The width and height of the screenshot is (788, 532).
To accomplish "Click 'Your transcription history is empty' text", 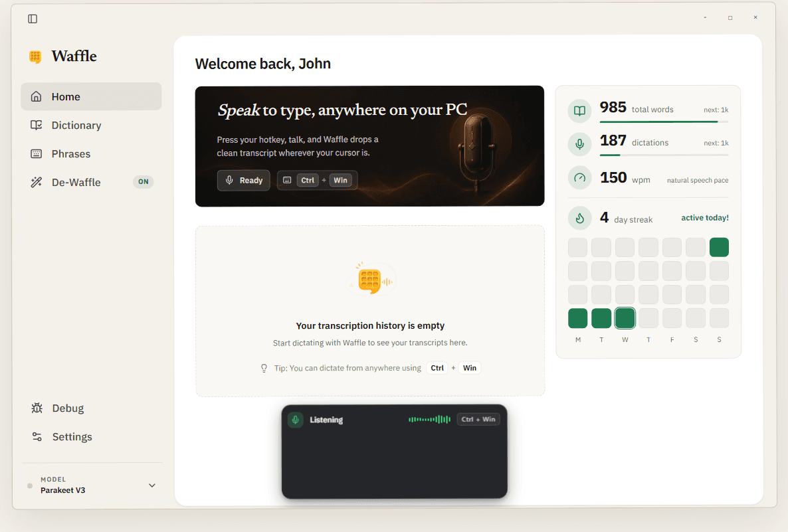I will (x=370, y=325).
